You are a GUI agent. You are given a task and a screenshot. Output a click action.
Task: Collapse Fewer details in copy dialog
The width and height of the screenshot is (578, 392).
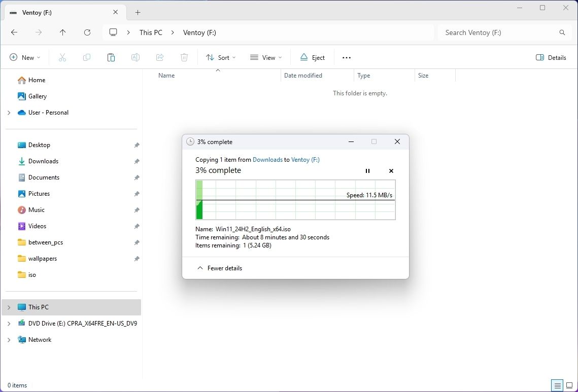(219, 268)
